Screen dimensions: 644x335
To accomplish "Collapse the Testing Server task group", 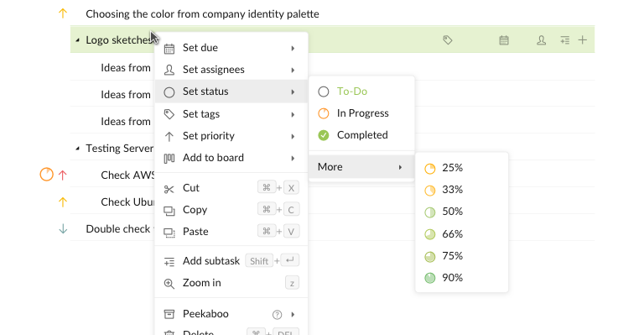I will [x=77, y=149].
